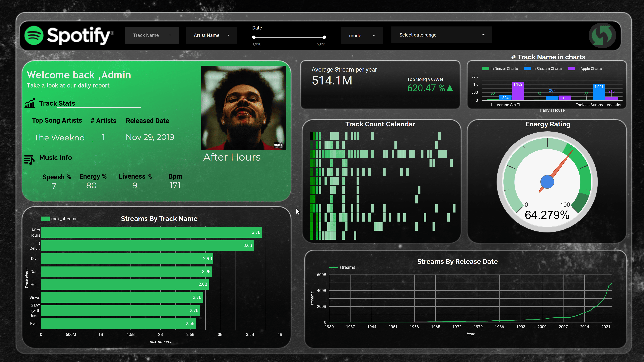Expand the Select date range dropdown
The height and width of the screenshot is (362, 644).
click(442, 35)
